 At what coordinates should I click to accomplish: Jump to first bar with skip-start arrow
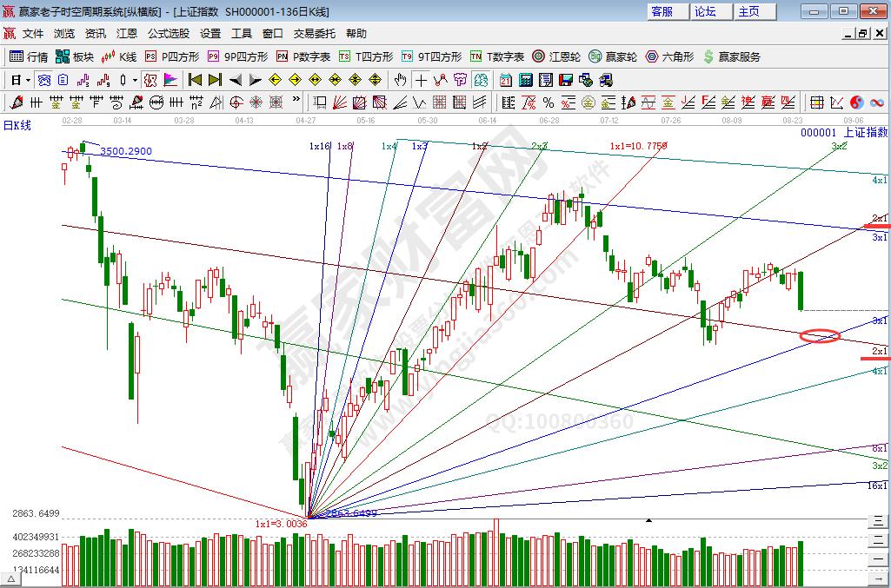click(195, 80)
